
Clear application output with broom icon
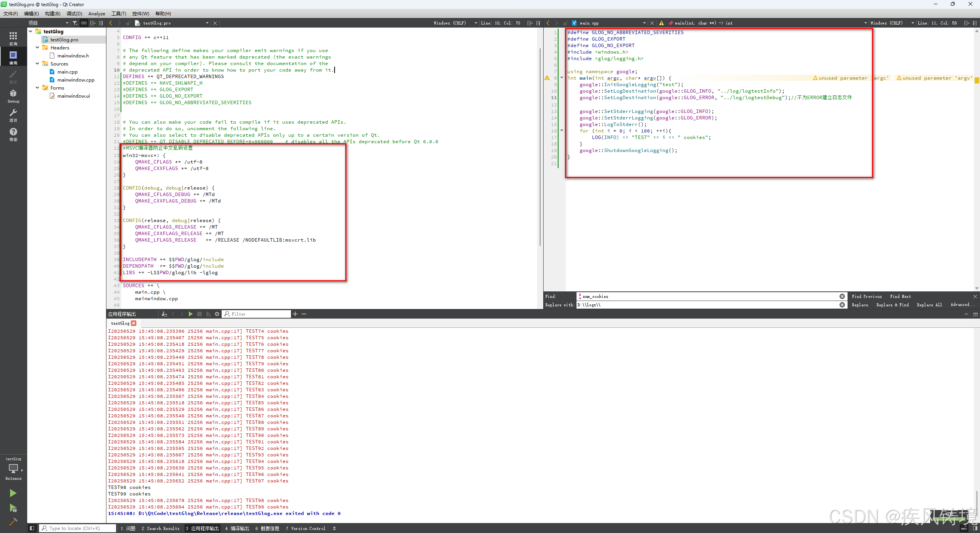pyautogui.click(x=164, y=314)
